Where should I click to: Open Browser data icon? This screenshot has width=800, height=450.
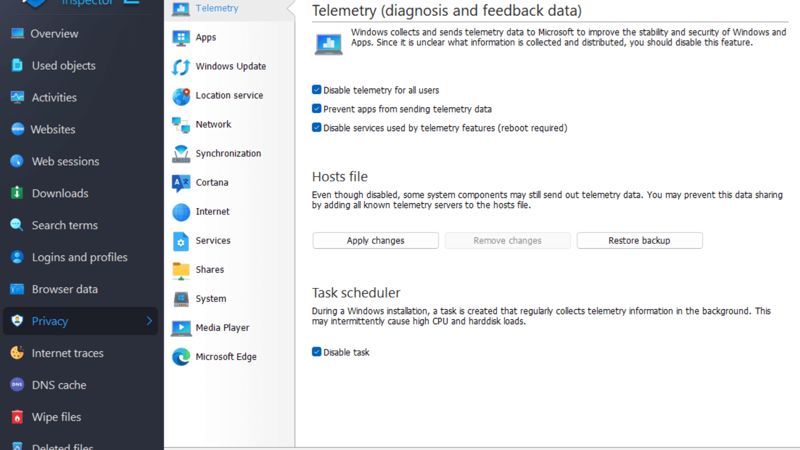(17, 289)
